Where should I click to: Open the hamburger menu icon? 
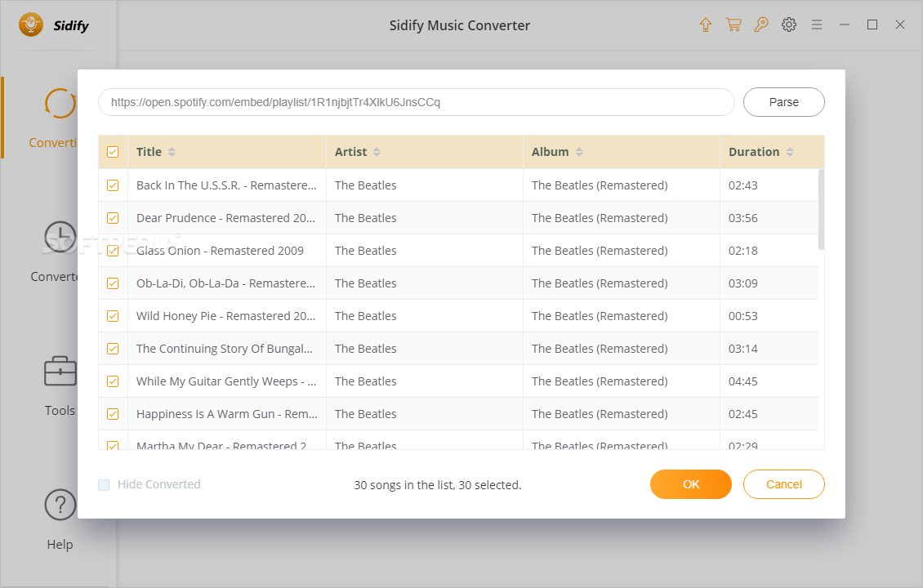[817, 24]
